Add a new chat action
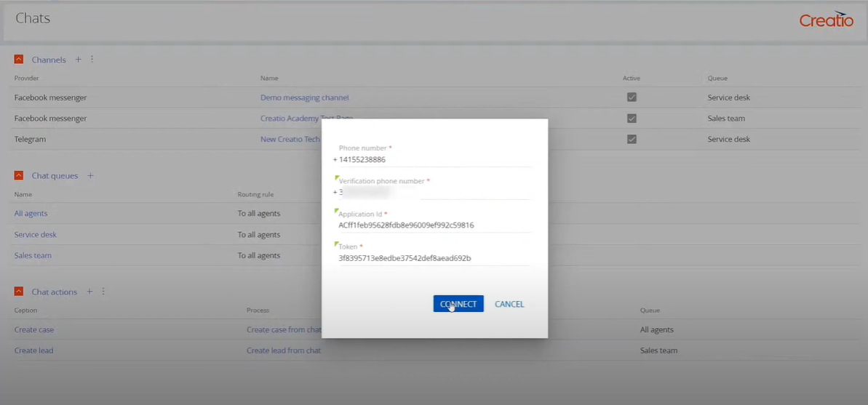 [89, 292]
